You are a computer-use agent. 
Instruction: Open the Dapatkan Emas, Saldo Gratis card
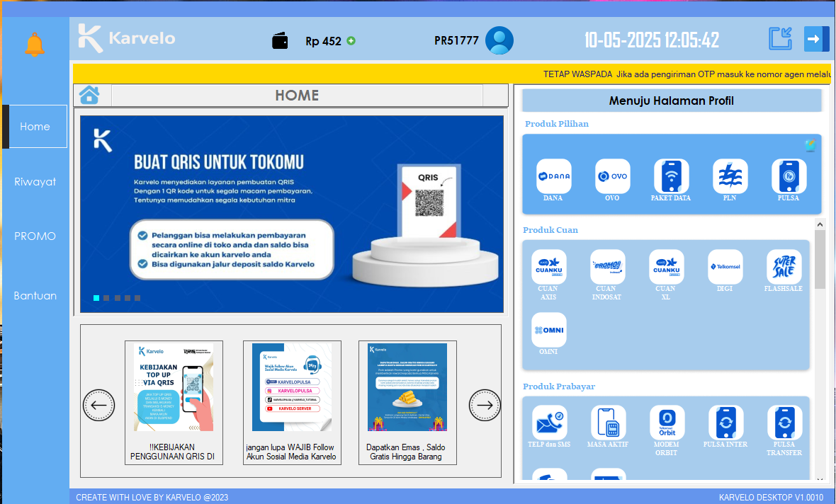(x=407, y=403)
